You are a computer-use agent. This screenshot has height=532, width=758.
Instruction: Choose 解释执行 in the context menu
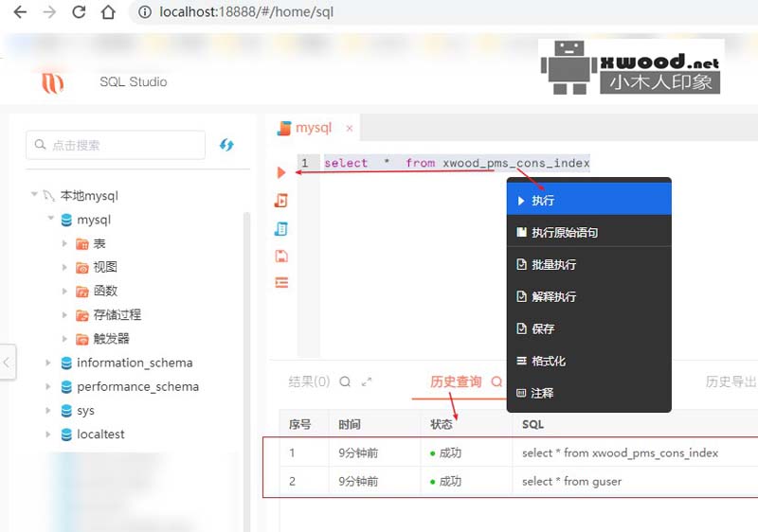(588, 296)
